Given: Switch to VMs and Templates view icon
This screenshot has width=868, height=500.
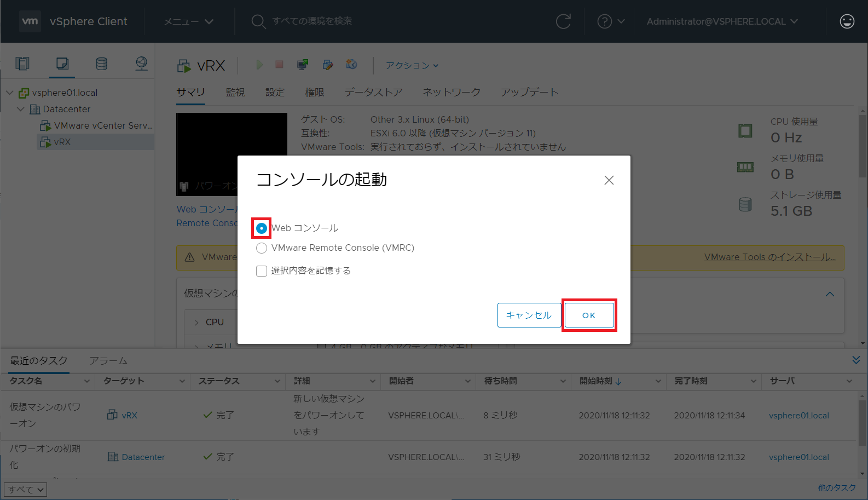Looking at the screenshot, I should 62,64.
